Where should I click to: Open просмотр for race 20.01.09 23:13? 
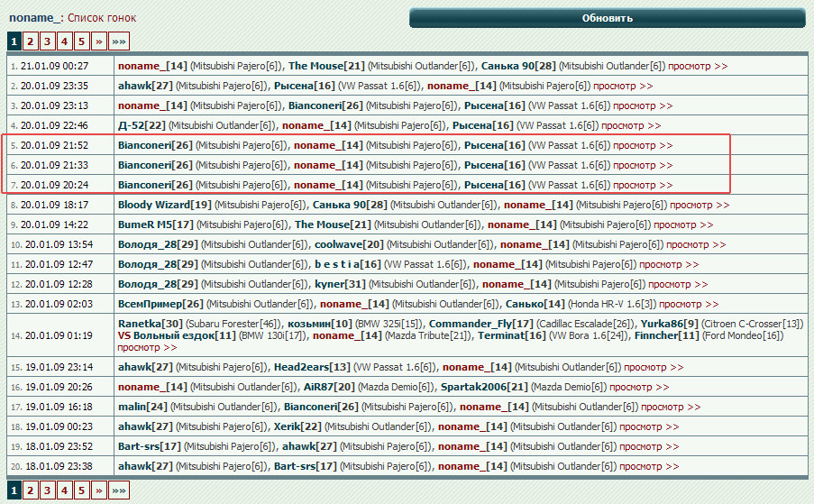coord(643,105)
